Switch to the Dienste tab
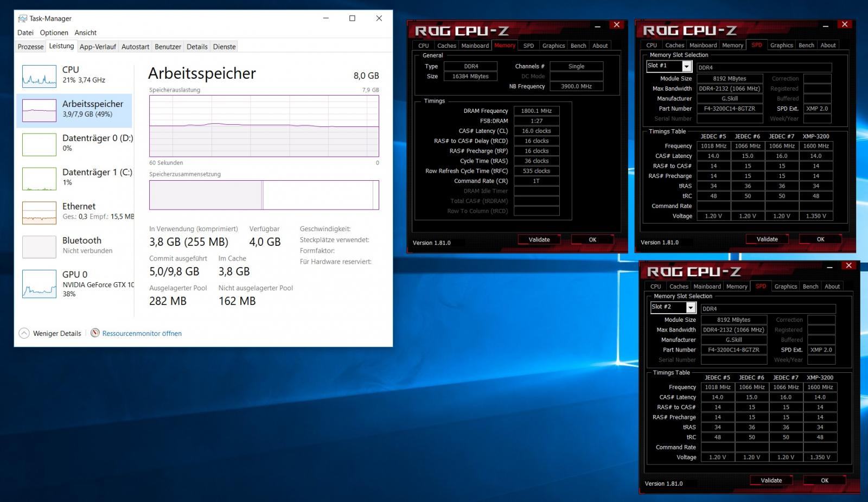 pos(224,47)
